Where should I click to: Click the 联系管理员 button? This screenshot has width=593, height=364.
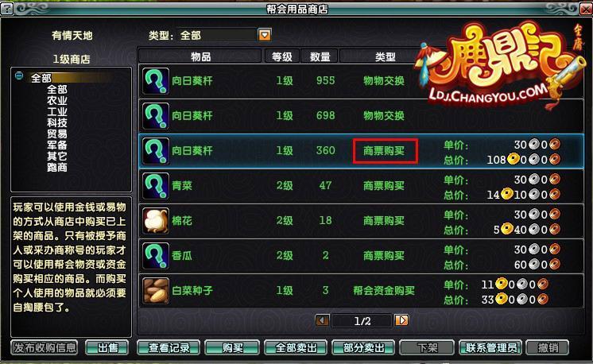coord(490,348)
